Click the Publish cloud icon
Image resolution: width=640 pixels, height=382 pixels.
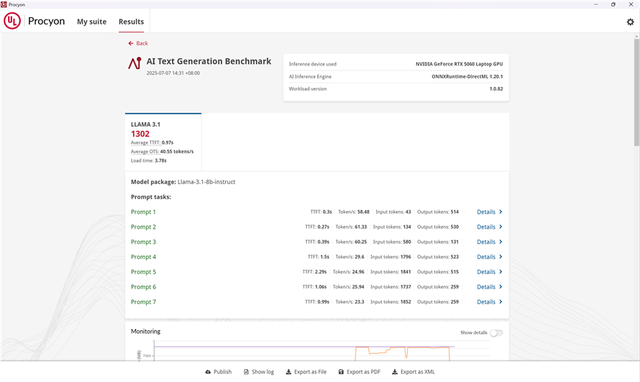click(208, 372)
